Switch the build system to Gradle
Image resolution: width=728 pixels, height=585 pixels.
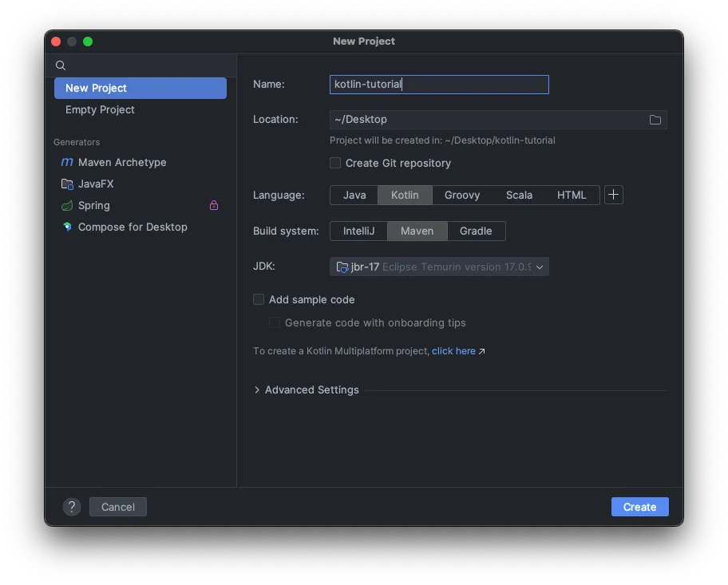coord(477,231)
